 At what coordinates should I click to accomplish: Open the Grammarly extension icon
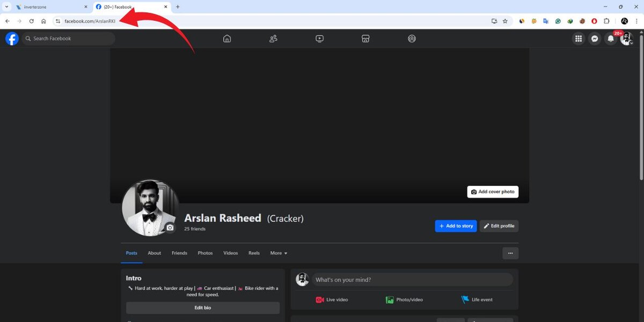pos(558,21)
